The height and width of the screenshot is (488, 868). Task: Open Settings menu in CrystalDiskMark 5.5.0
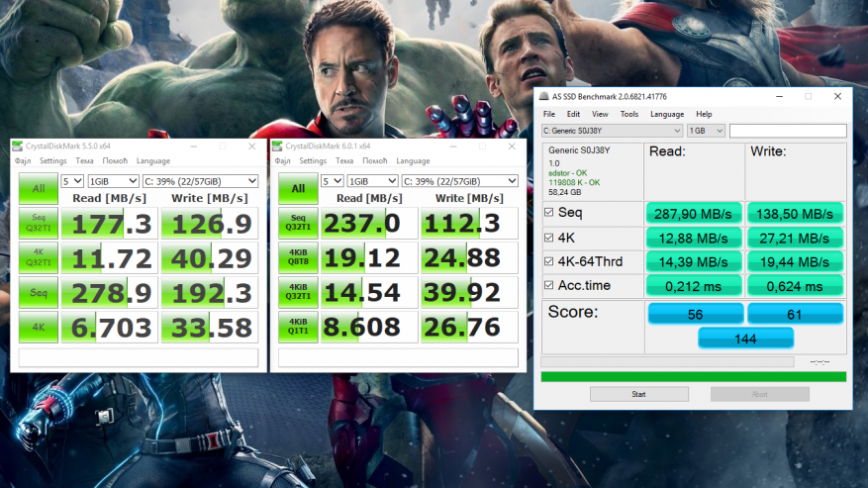(53, 160)
